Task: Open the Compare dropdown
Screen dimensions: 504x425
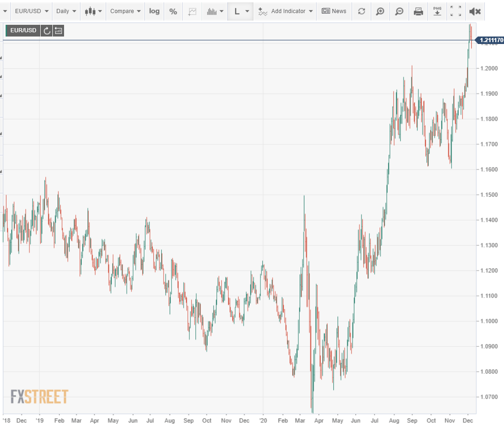Action: (x=125, y=11)
